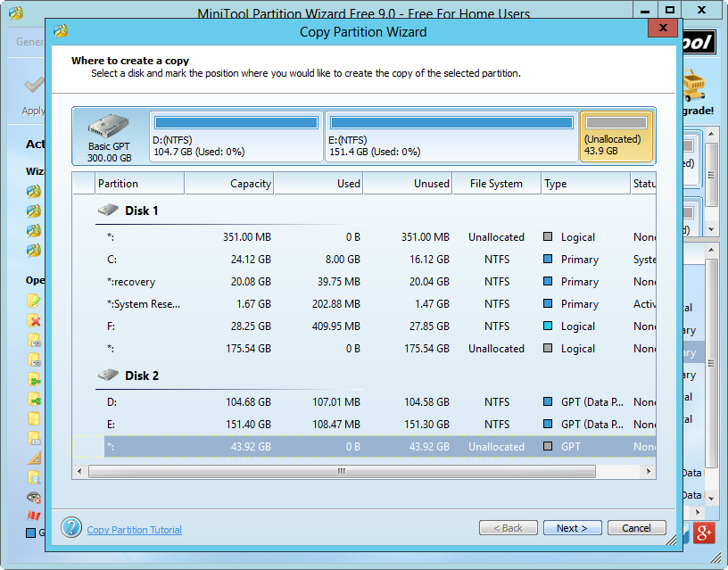Click the Primary type swatch for C:
The image size is (728, 570).
[548, 259]
